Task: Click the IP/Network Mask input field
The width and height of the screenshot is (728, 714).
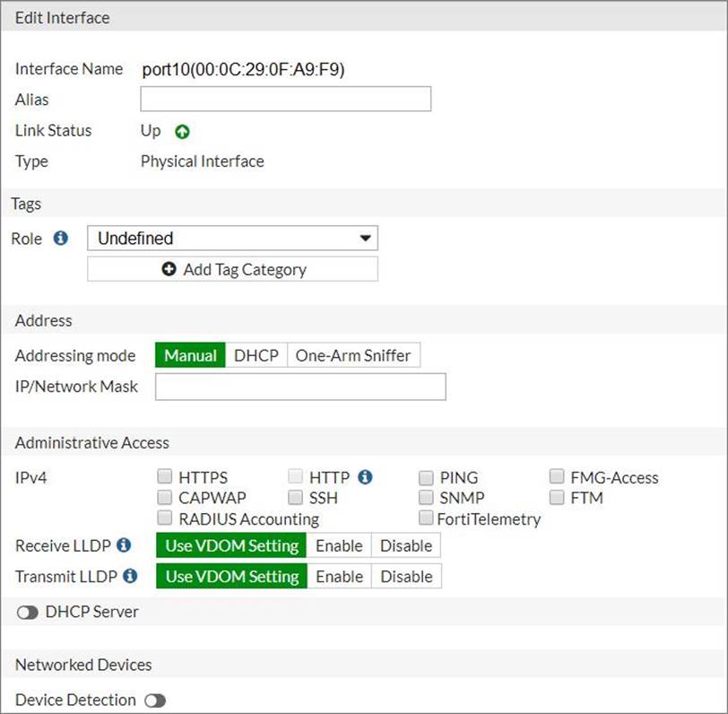Action: point(299,387)
